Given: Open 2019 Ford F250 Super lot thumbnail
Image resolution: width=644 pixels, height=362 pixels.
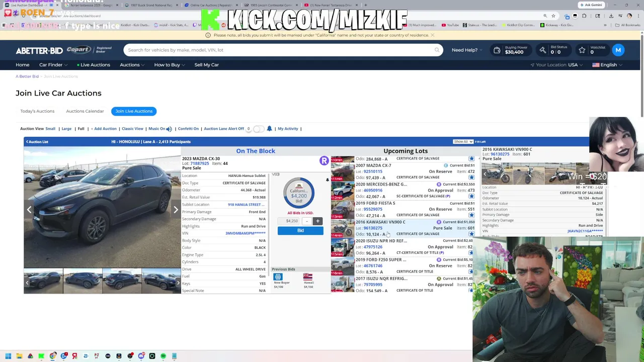Looking at the screenshot, I should point(343,265).
